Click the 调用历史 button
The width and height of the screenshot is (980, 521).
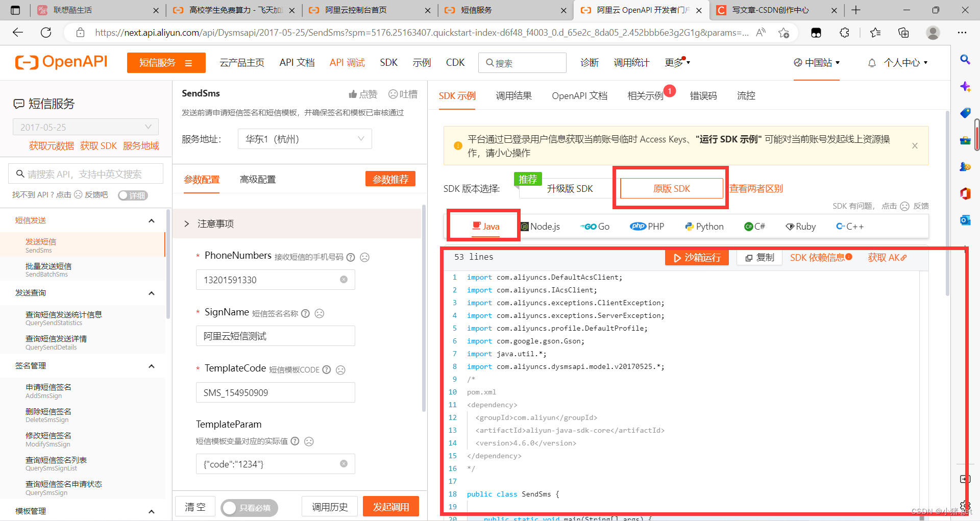pos(330,507)
